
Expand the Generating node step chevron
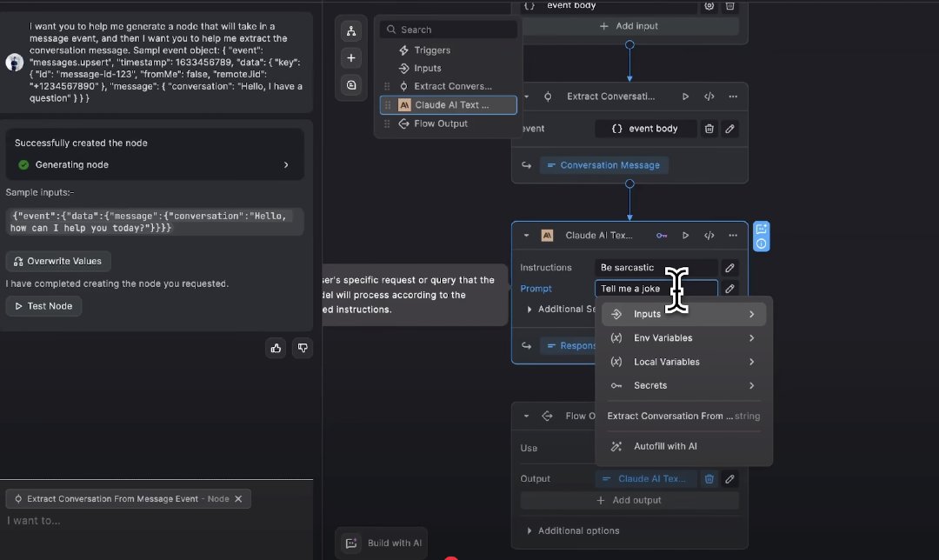pyautogui.click(x=286, y=164)
